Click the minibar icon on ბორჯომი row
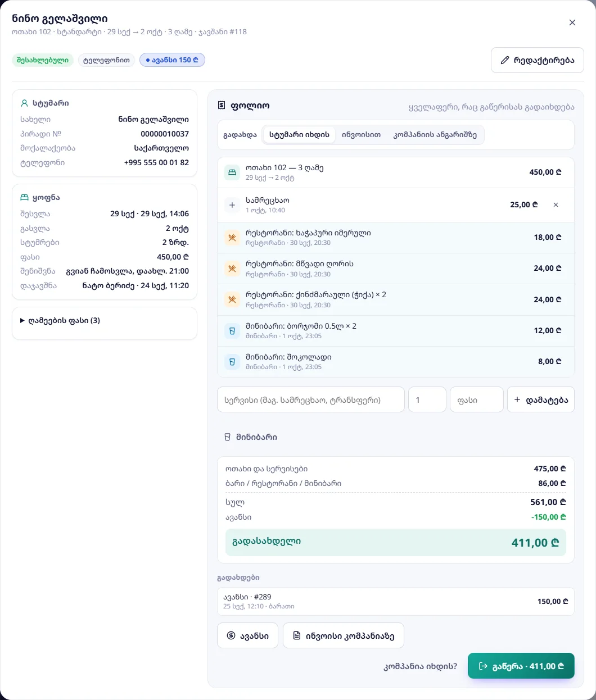Image resolution: width=596 pixels, height=700 pixels. tap(232, 331)
